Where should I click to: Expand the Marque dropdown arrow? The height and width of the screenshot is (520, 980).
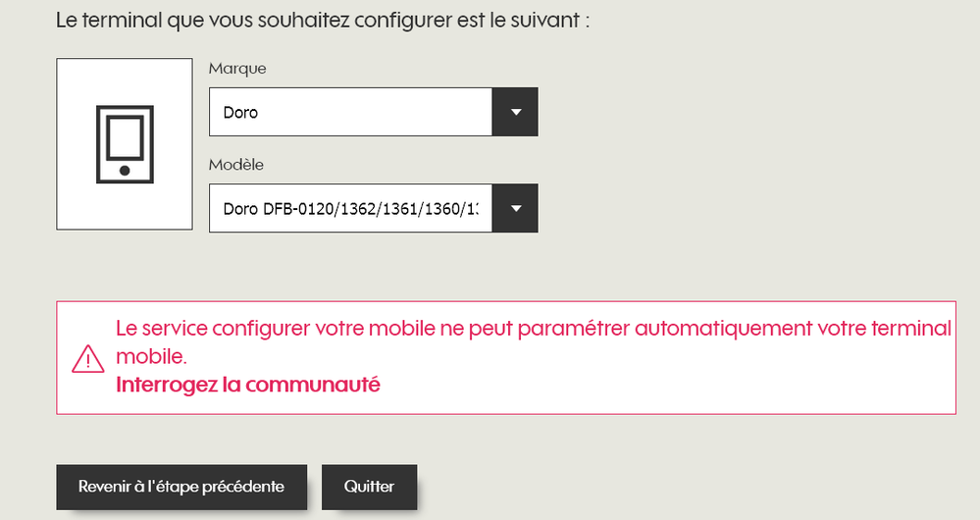tap(515, 112)
